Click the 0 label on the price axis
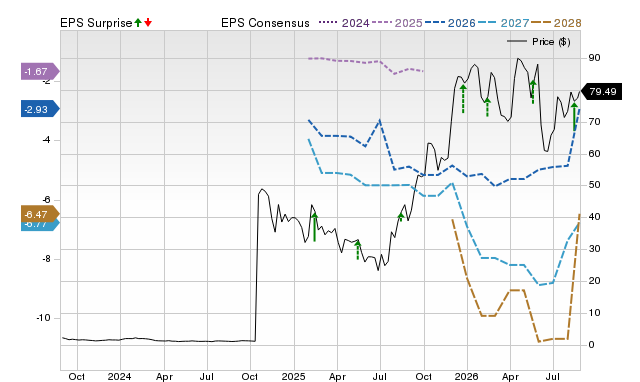The width and height of the screenshot is (640, 382). [591, 345]
